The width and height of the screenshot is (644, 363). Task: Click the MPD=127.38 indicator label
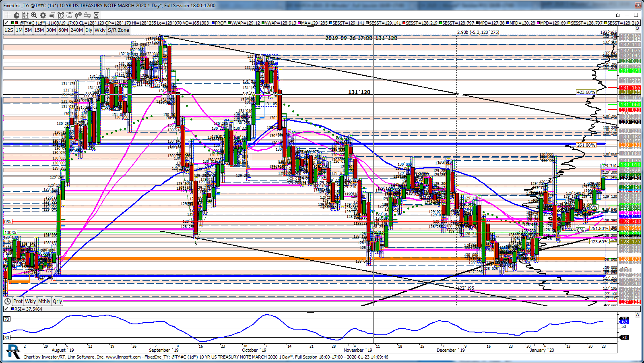tap(489, 23)
